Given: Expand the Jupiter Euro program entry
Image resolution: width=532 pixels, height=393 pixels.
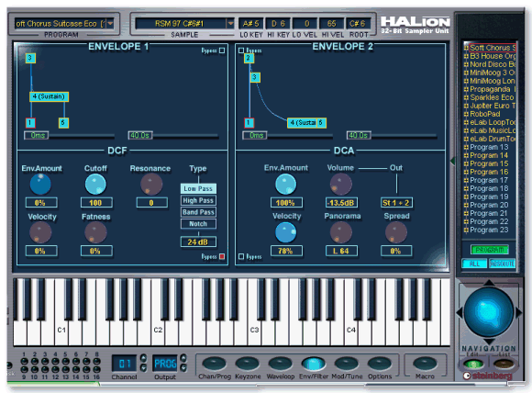Looking at the screenshot, I should tap(466, 106).
